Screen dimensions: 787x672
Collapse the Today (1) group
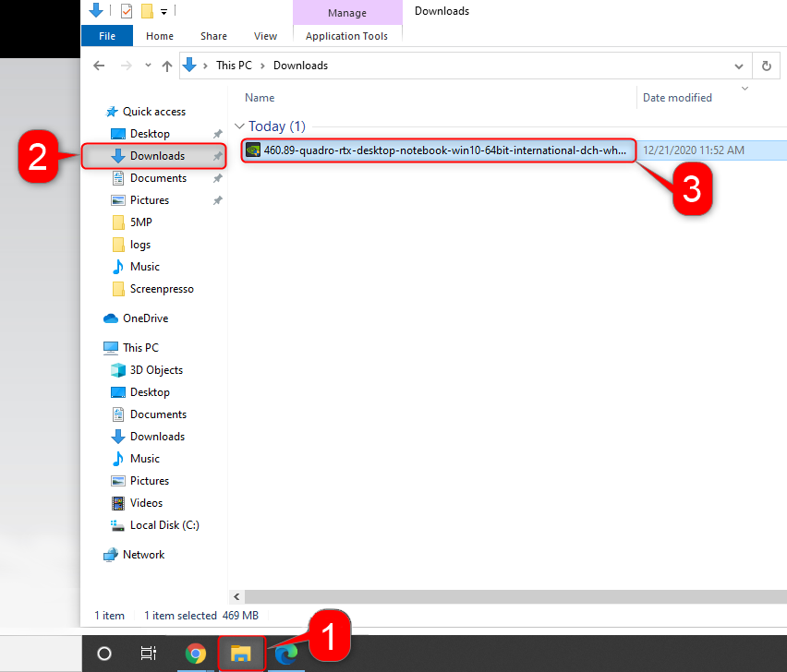pyautogui.click(x=239, y=126)
